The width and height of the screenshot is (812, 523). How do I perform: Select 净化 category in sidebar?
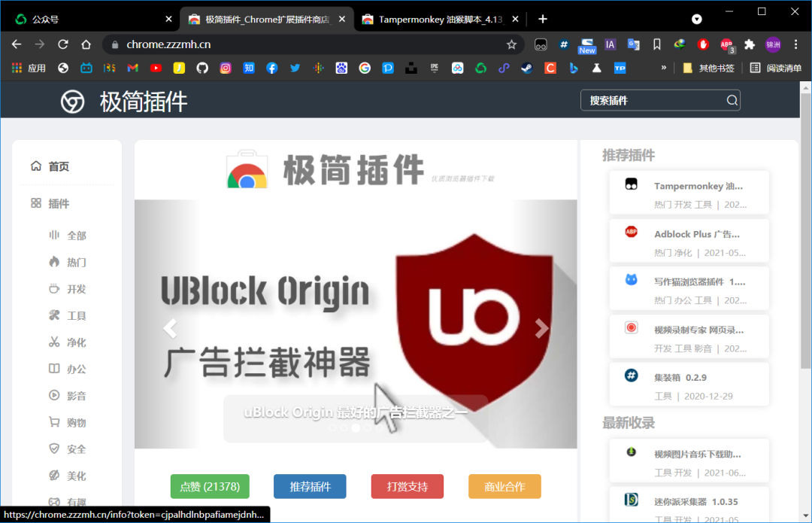(x=68, y=342)
